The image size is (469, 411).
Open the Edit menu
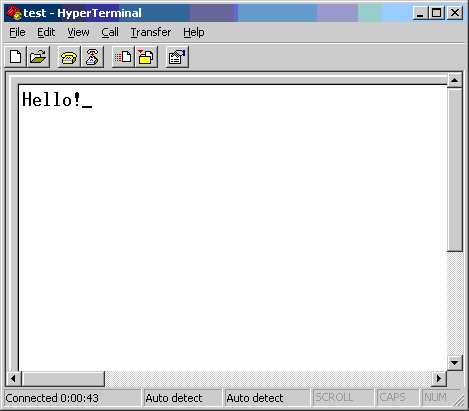click(x=46, y=32)
